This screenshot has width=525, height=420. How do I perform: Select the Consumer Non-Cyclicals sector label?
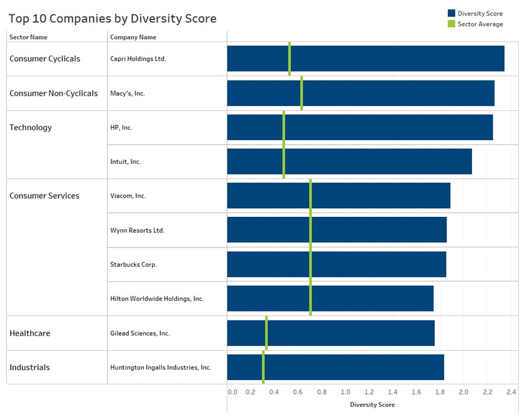[54, 93]
